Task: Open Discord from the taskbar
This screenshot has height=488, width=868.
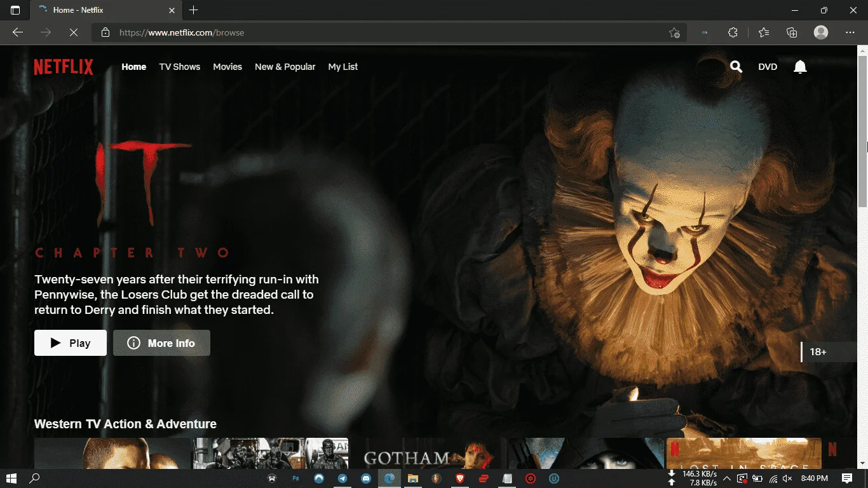Action: pos(366,478)
